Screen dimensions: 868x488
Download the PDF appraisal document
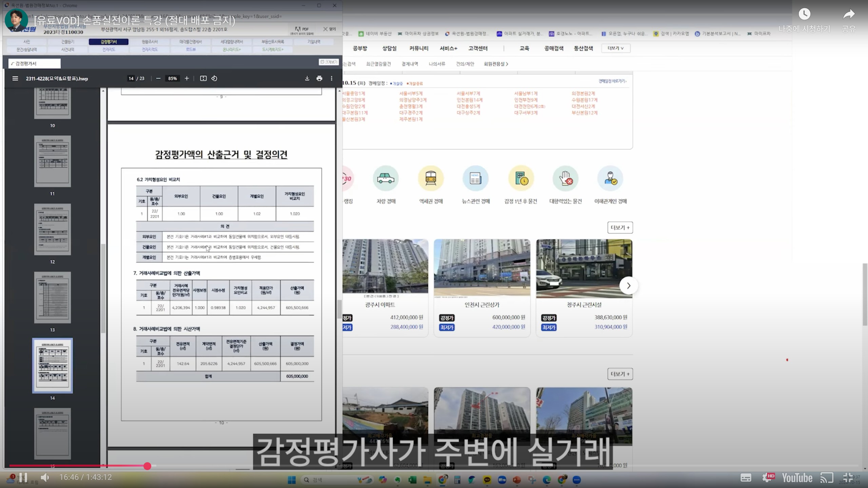coord(307,78)
